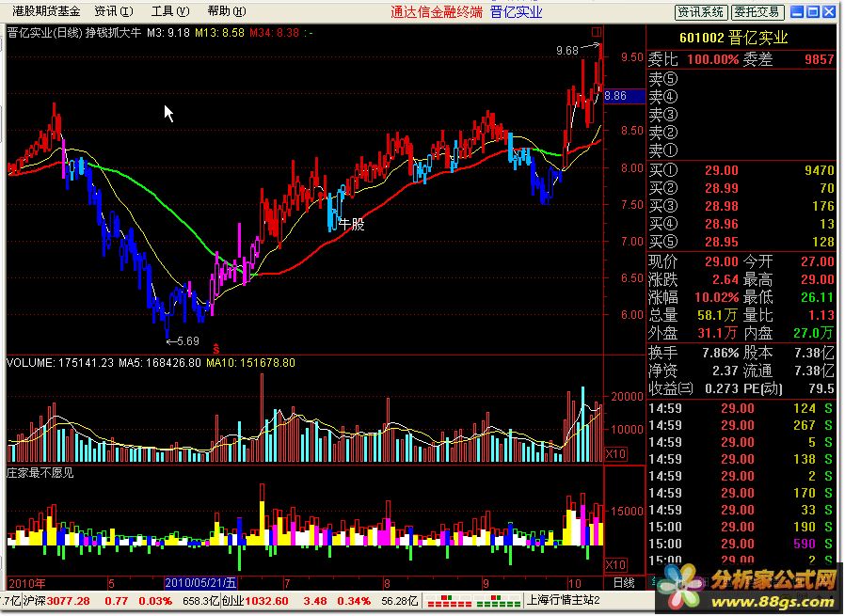Viewport: 845px width, 616px height.
Task: Click the 净资 2.37 value
Action: tap(725, 371)
